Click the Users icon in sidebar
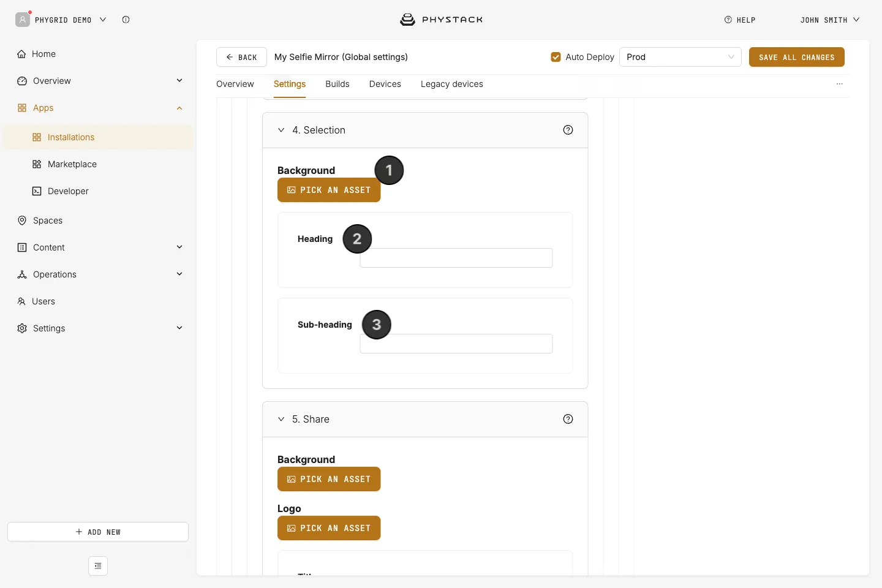Viewport: 882px width, 588px height. click(21, 301)
